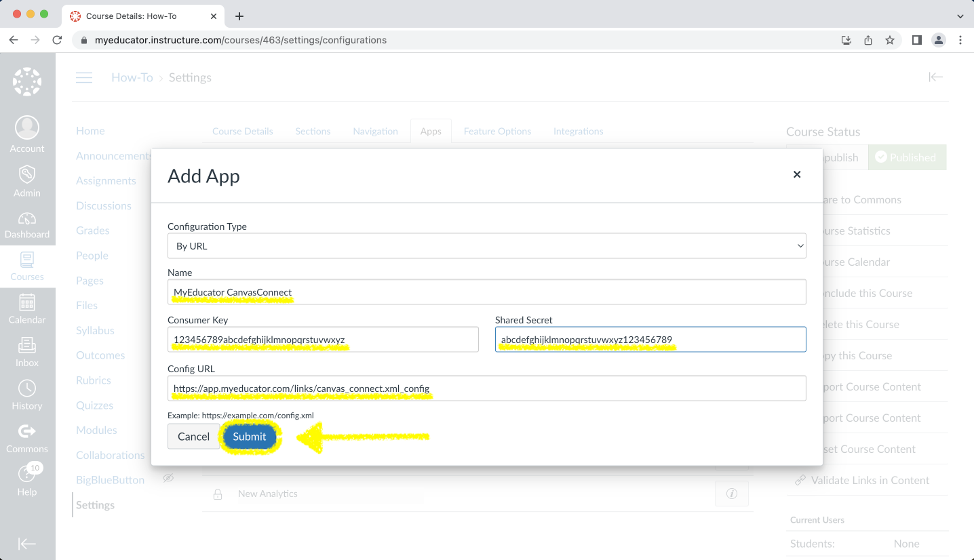Open Modules in course navigation

[96, 430]
